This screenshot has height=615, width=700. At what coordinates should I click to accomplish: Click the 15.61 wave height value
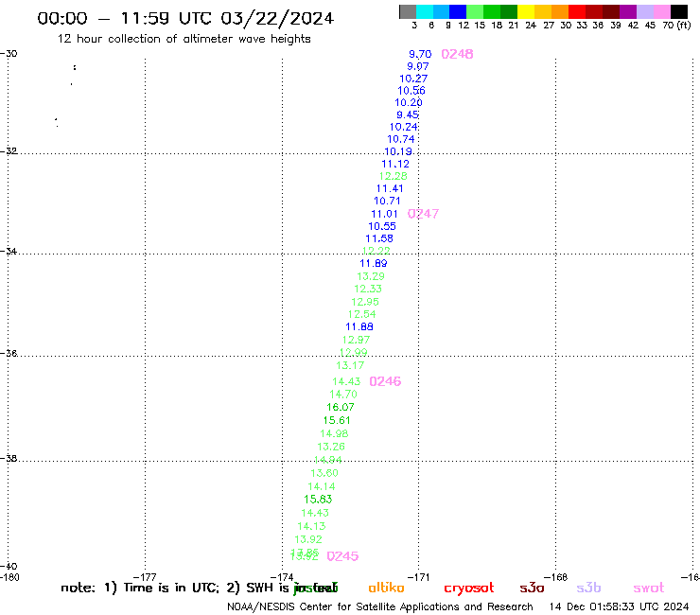tap(337, 421)
